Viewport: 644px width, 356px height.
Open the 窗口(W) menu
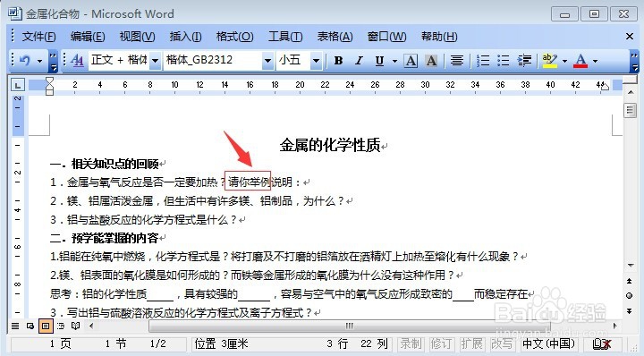pos(386,37)
